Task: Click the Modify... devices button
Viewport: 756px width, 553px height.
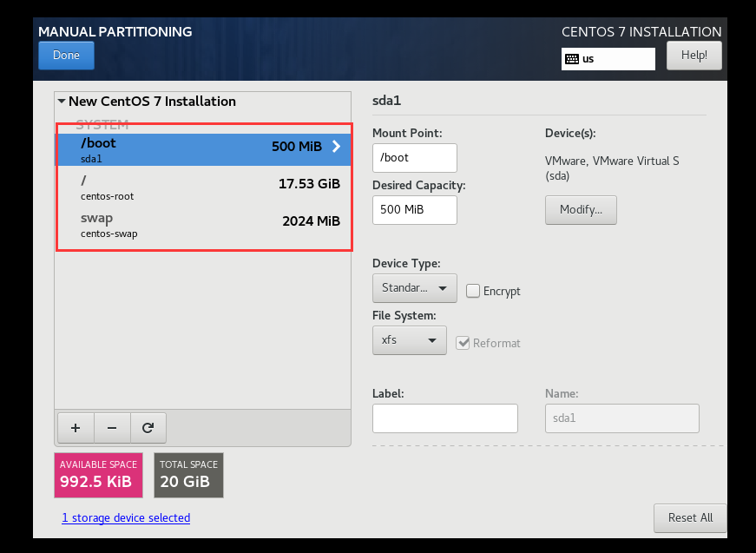Action: pyautogui.click(x=581, y=210)
